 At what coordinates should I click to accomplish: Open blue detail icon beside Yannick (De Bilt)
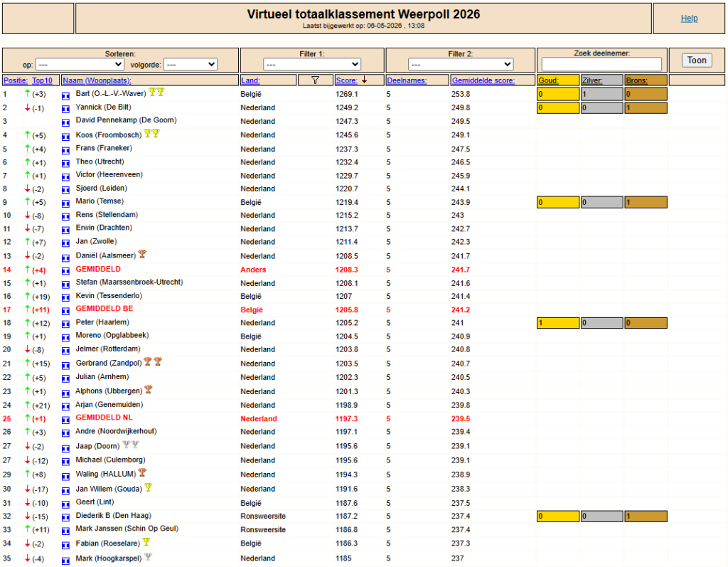click(x=65, y=110)
